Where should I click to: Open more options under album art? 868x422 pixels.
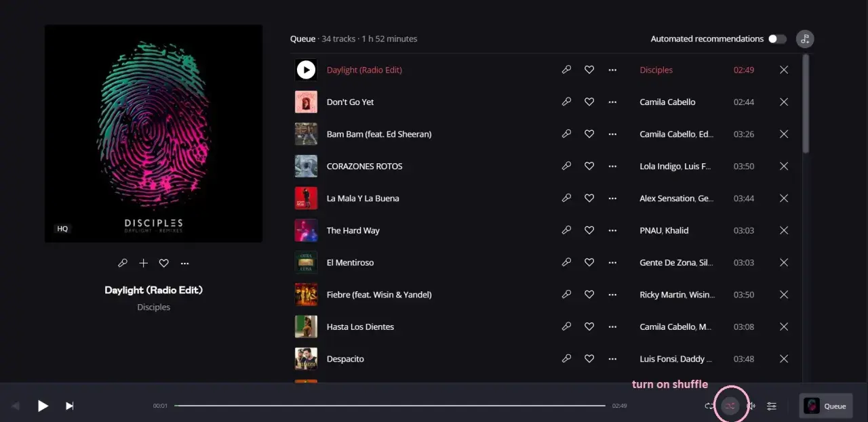pyautogui.click(x=184, y=263)
